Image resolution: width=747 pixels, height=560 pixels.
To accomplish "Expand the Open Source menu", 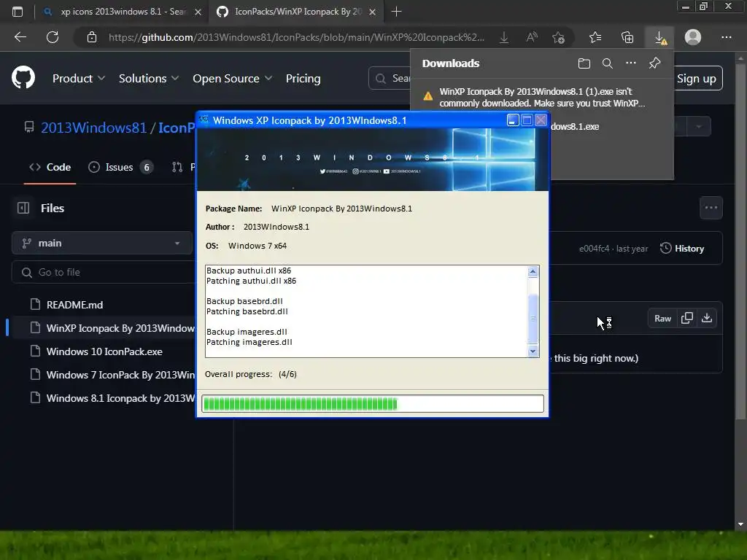I will click(x=232, y=79).
